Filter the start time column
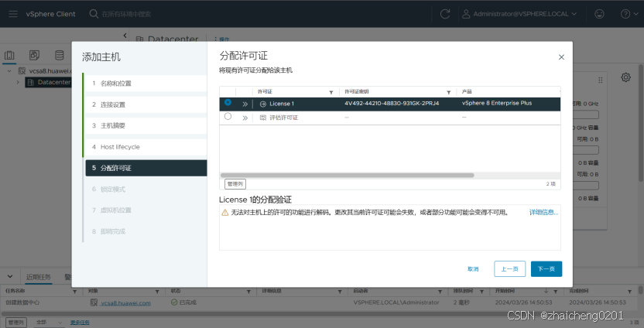 [x=555, y=292]
